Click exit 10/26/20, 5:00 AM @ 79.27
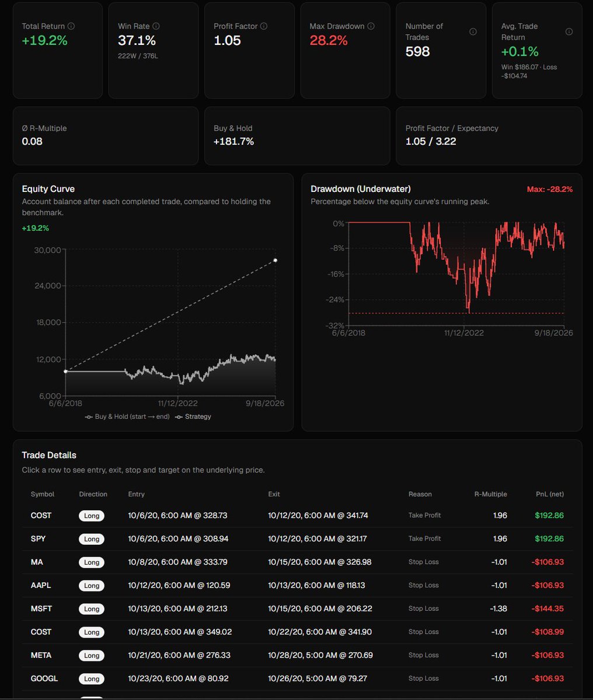 [318, 679]
